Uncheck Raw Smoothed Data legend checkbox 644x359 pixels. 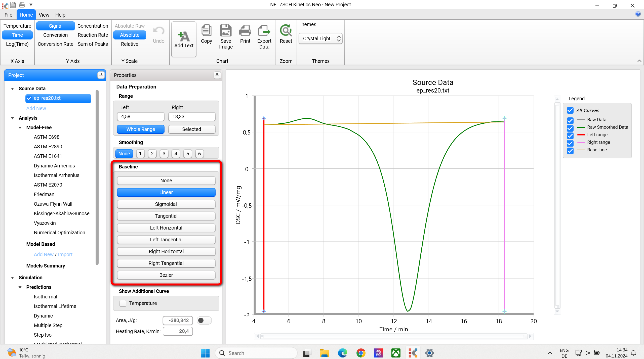[x=570, y=128]
